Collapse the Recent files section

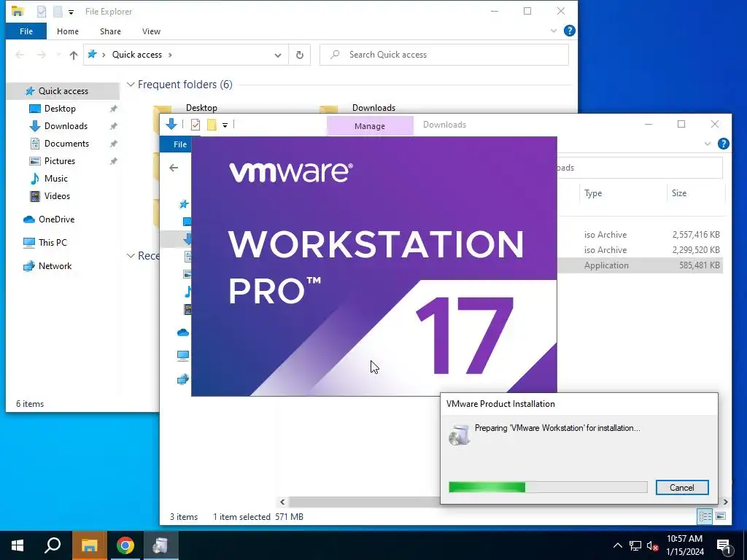(131, 256)
